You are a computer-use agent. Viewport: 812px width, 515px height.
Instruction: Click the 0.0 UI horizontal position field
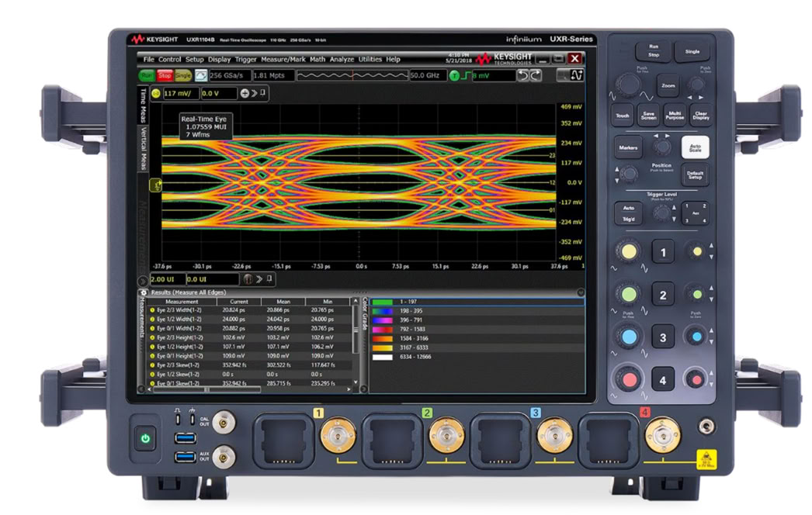click(213, 279)
